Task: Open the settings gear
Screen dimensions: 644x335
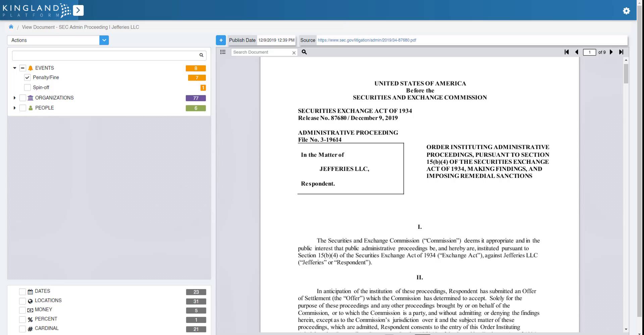Action: tap(627, 11)
